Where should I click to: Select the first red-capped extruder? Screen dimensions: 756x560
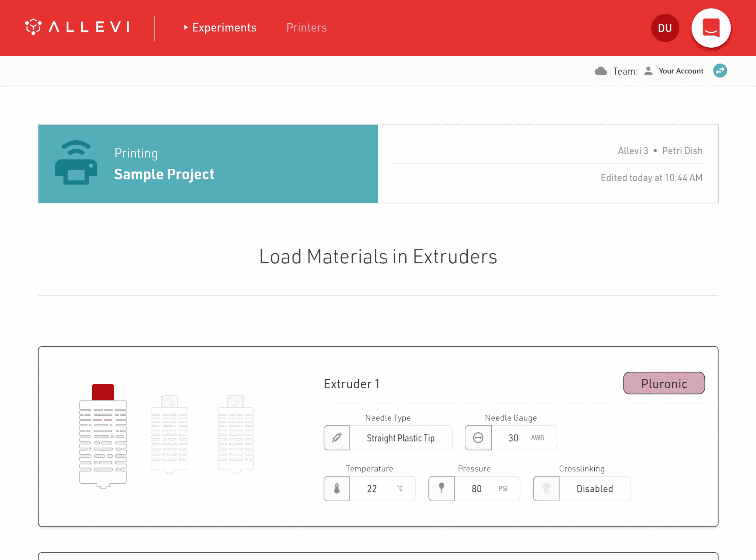click(x=103, y=436)
